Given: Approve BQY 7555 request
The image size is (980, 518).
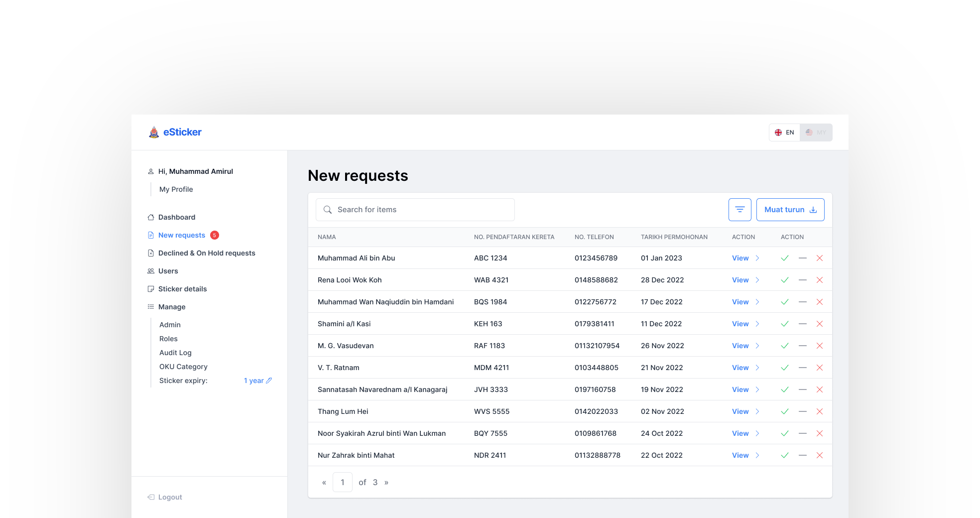Looking at the screenshot, I should coord(785,433).
